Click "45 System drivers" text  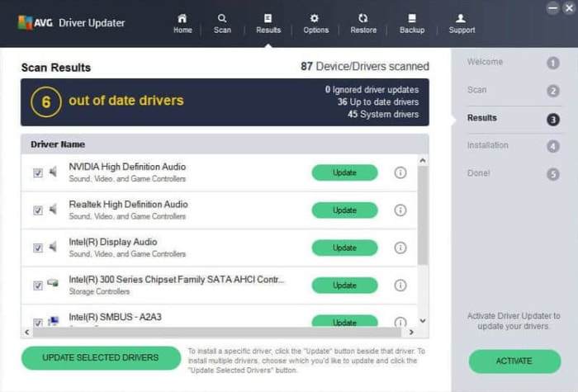pyautogui.click(x=383, y=114)
